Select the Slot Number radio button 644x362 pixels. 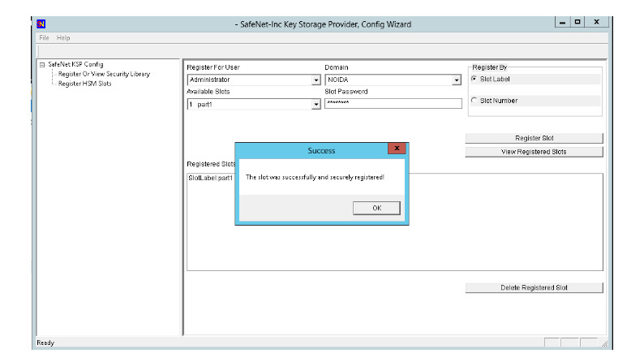(474, 101)
